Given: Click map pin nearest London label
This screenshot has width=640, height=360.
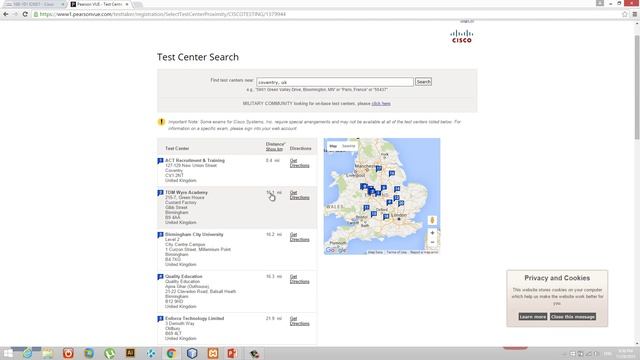Looking at the screenshot, I should pyautogui.click(x=386, y=217).
